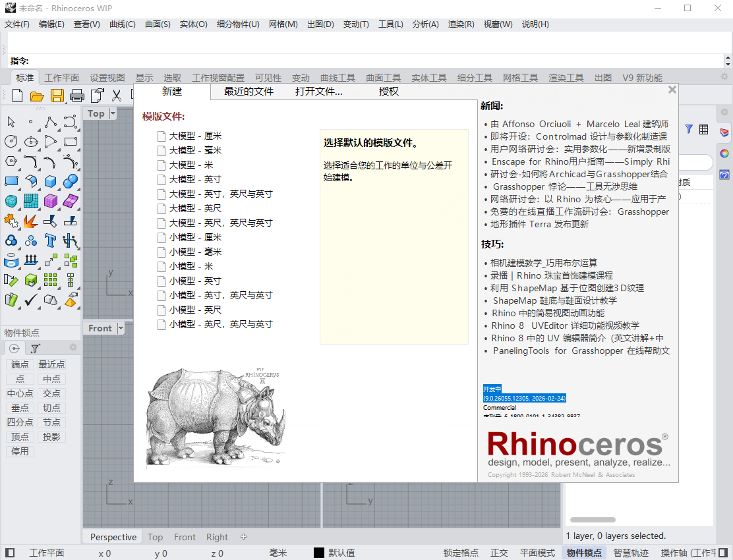Click the Open folder icon

pos(37,96)
